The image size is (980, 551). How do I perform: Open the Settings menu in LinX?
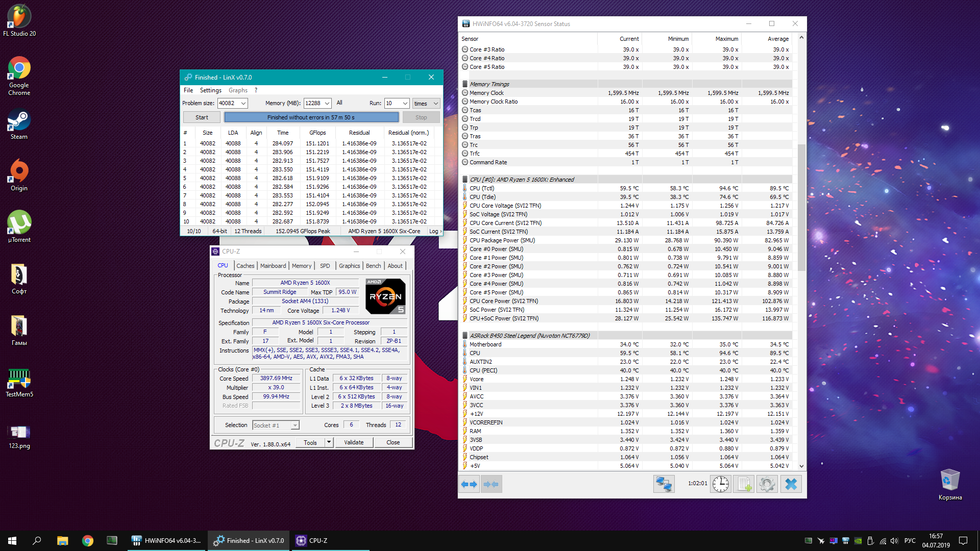tap(210, 90)
